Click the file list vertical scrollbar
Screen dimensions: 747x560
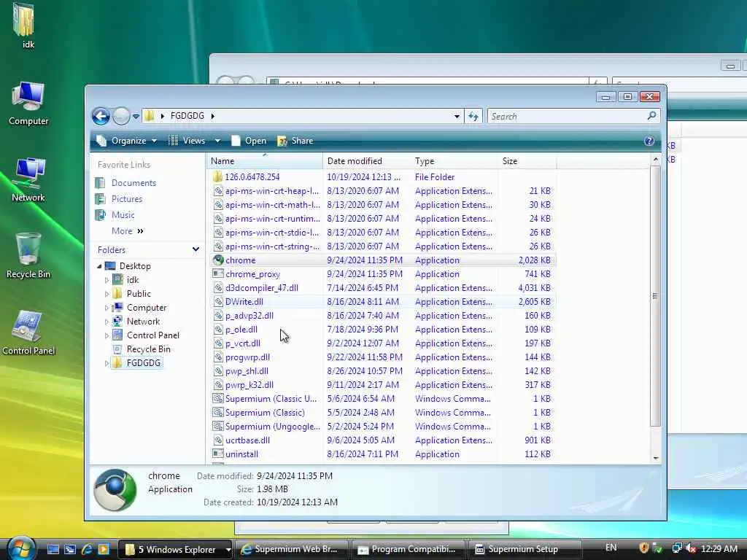click(655, 295)
